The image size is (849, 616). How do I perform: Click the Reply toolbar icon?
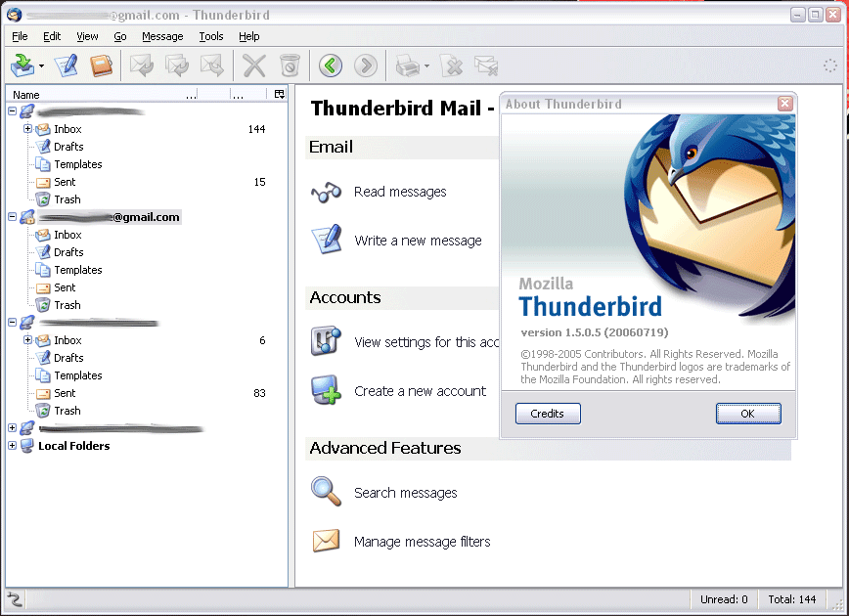pyautogui.click(x=142, y=66)
